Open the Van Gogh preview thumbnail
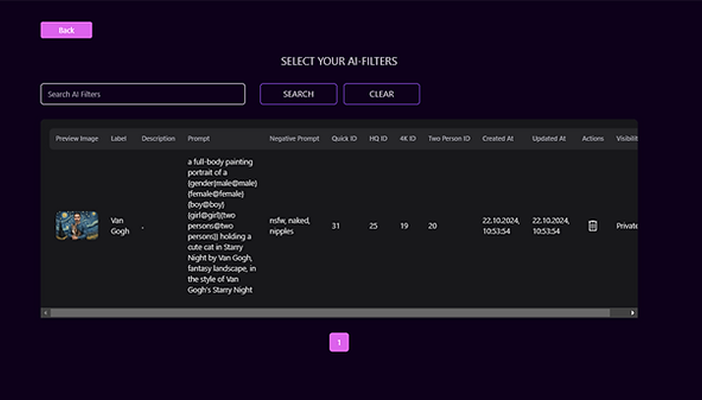 click(77, 225)
